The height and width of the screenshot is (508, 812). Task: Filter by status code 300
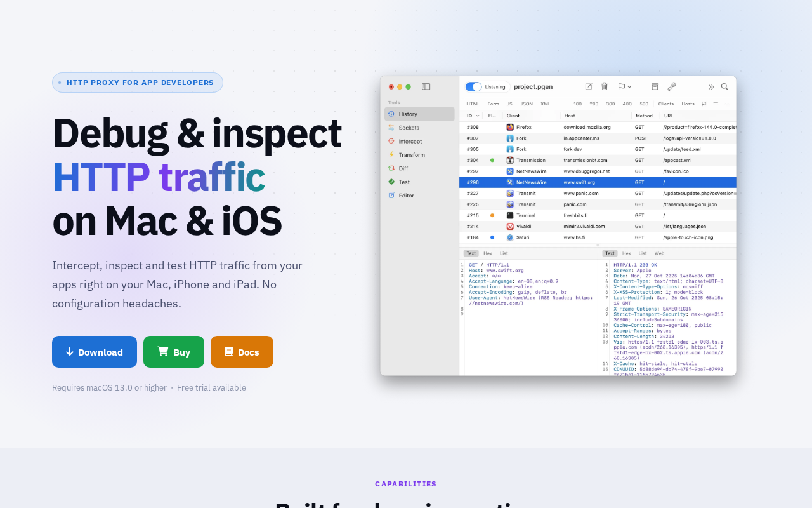tap(610, 104)
